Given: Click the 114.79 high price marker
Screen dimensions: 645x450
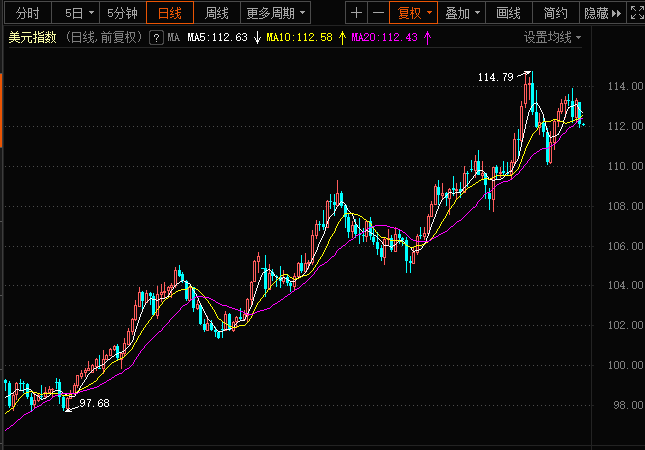Looking at the screenshot, I should (x=495, y=77).
